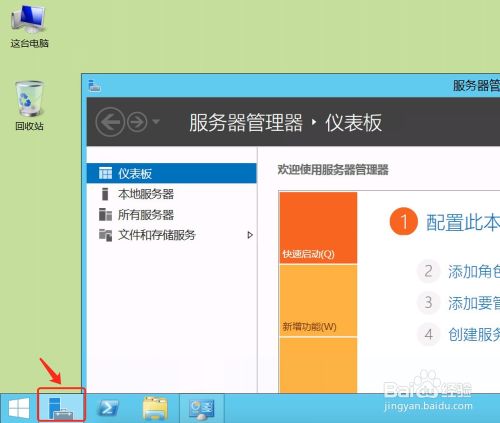500x423 pixels.
Task: Select 仪表板 in the sidebar
Action: coord(171,173)
